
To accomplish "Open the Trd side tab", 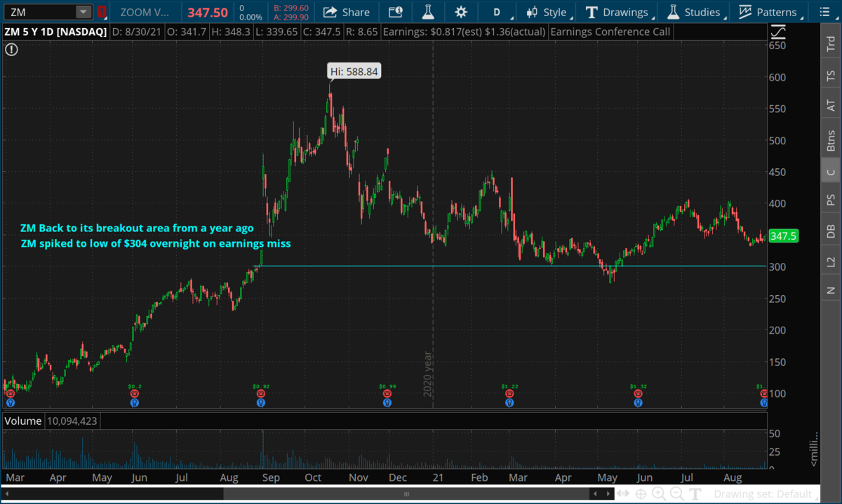I will pos(831,45).
